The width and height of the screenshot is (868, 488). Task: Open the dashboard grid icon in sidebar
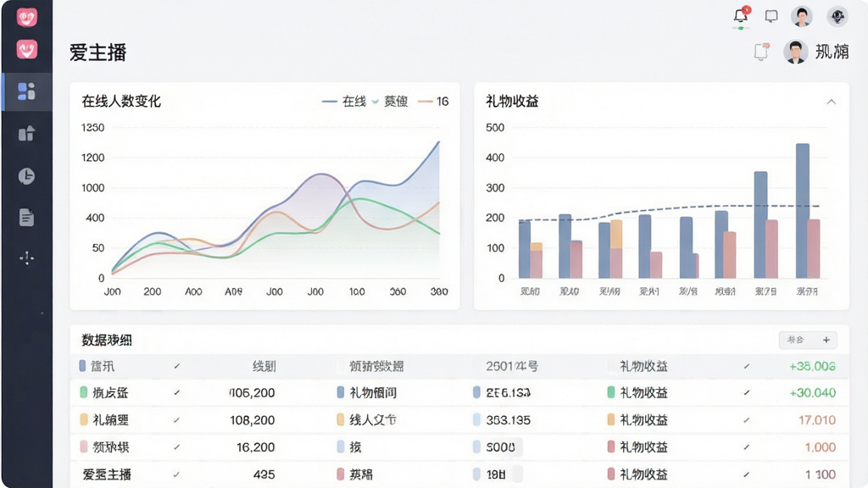(26, 91)
